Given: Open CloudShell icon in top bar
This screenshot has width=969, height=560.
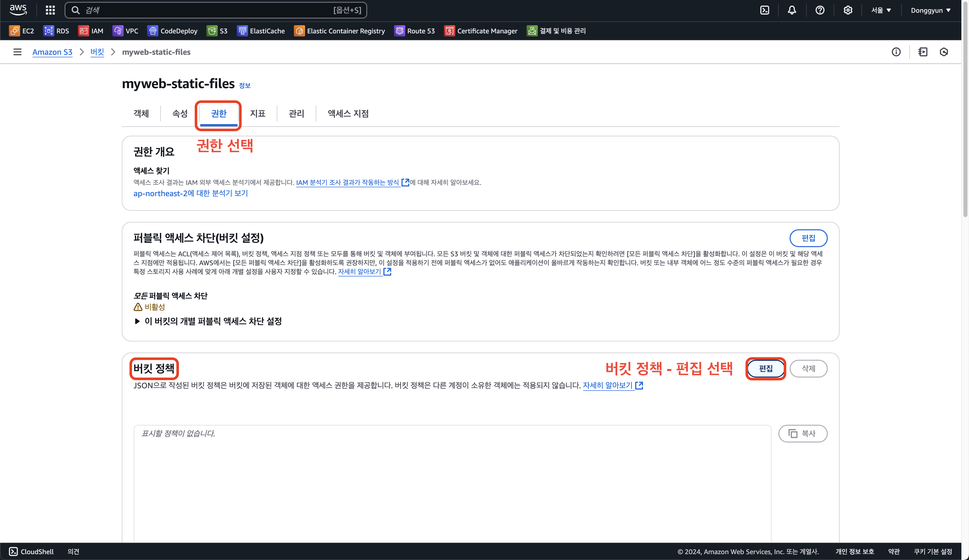Looking at the screenshot, I should tap(764, 10).
